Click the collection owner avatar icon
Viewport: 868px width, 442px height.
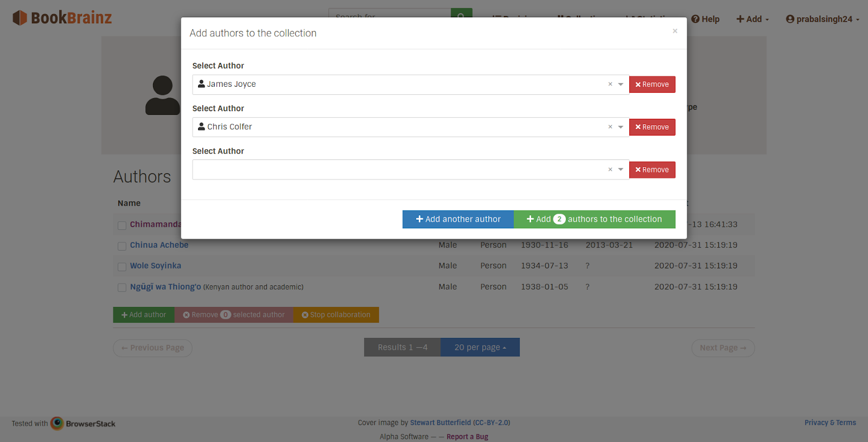(162, 95)
